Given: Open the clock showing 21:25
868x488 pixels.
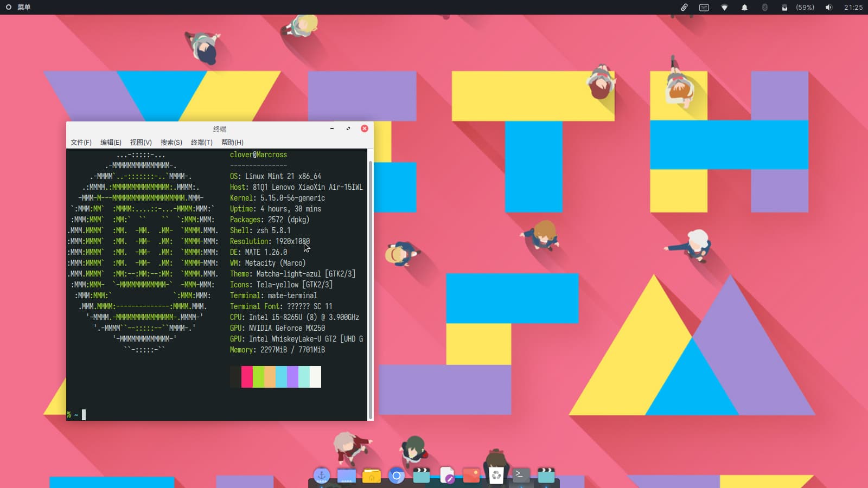Looking at the screenshot, I should pyautogui.click(x=853, y=7).
